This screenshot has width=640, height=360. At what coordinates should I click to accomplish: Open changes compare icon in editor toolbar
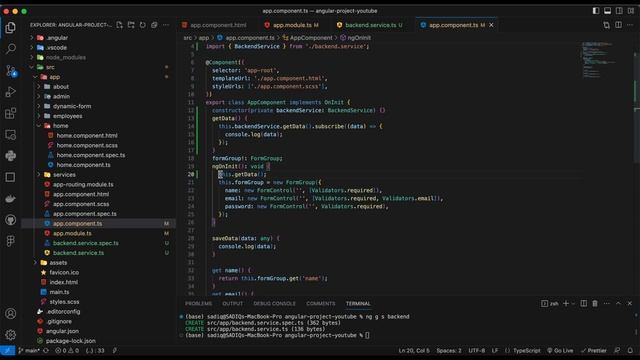(x=607, y=25)
